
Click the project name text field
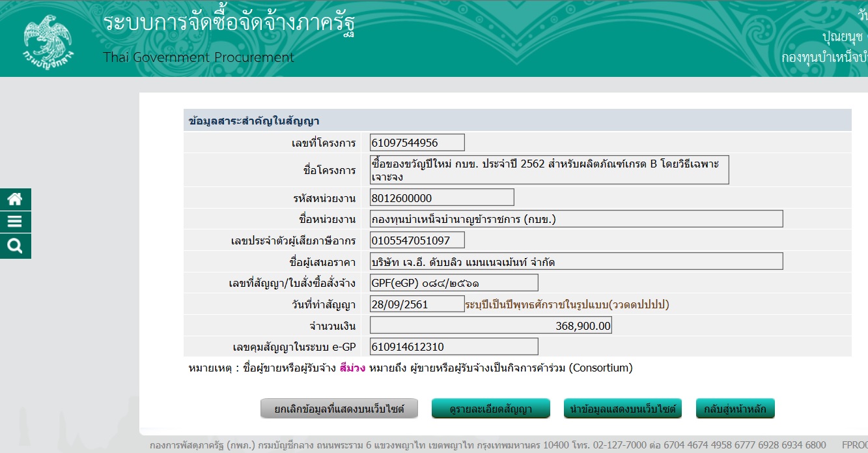pyautogui.click(x=549, y=169)
